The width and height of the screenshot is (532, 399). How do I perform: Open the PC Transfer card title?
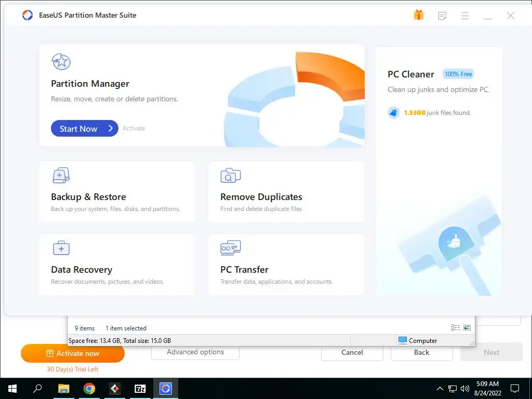pyautogui.click(x=244, y=270)
